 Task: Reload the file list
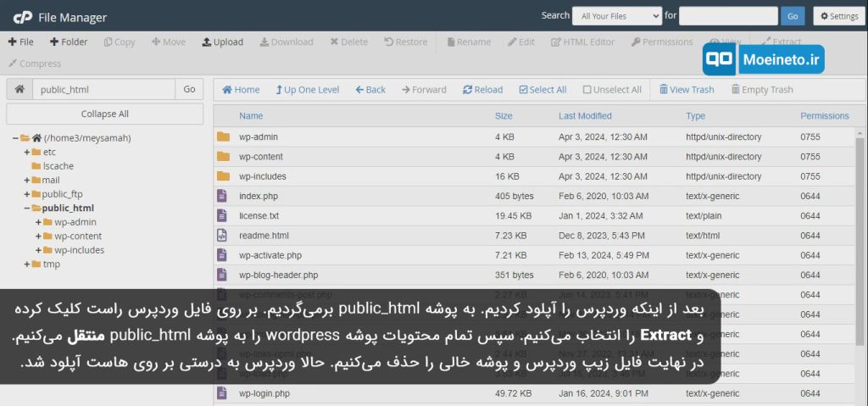(x=482, y=90)
